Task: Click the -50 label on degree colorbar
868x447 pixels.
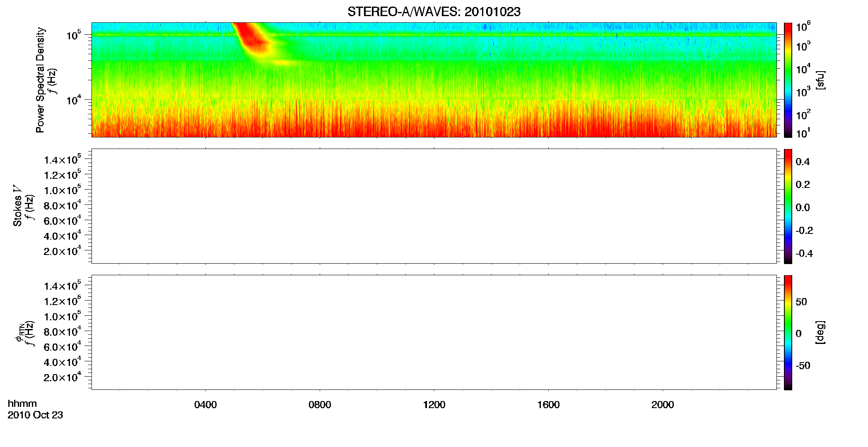Action: tap(803, 365)
